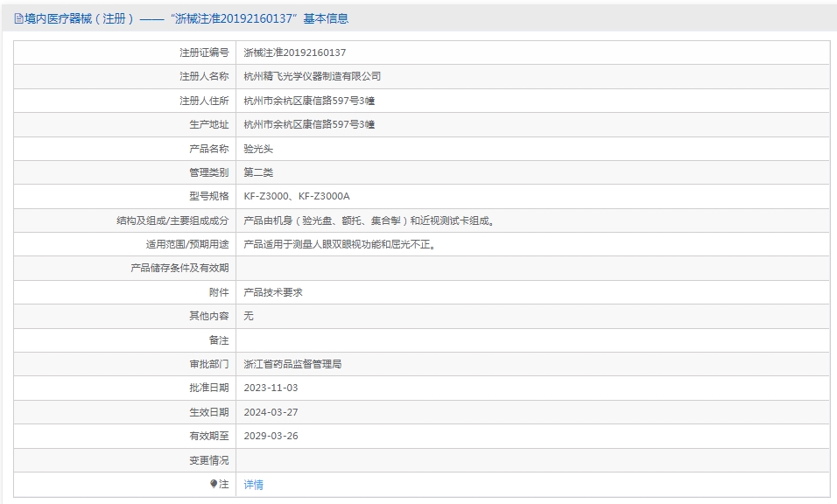Click the 适用范围 description 产品适用于测量人眼
Viewport: 837px width, 504px height.
click(x=341, y=244)
